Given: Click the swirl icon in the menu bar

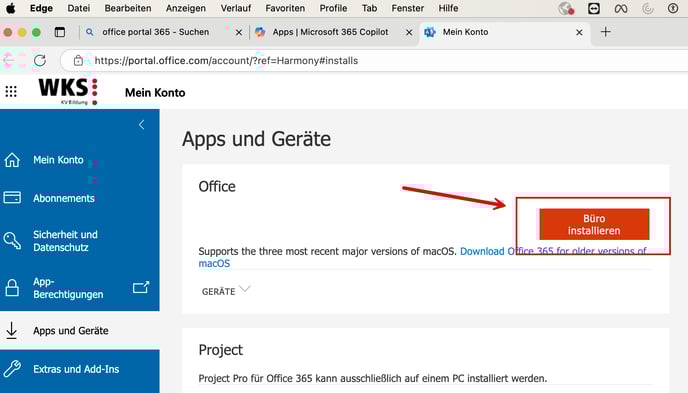Looking at the screenshot, I should (648, 8).
